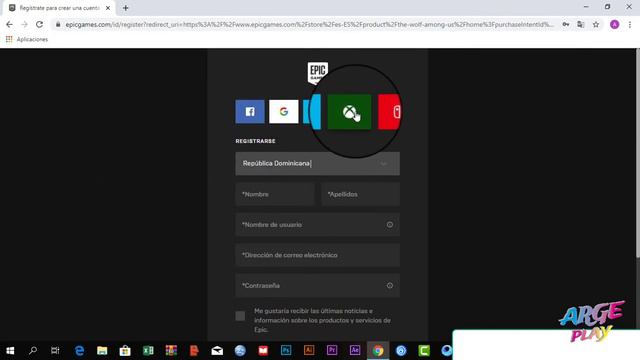The height and width of the screenshot is (360, 640).
Task: Focus the Apellidos field
Action: 360,194
